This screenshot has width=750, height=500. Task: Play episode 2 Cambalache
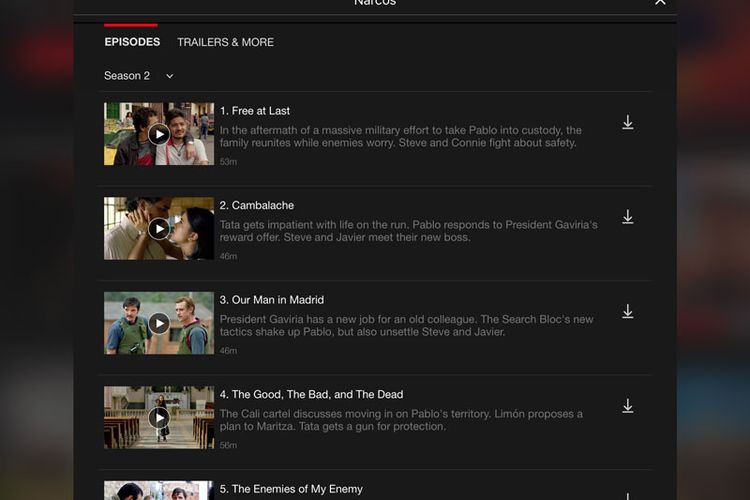tap(159, 229)
